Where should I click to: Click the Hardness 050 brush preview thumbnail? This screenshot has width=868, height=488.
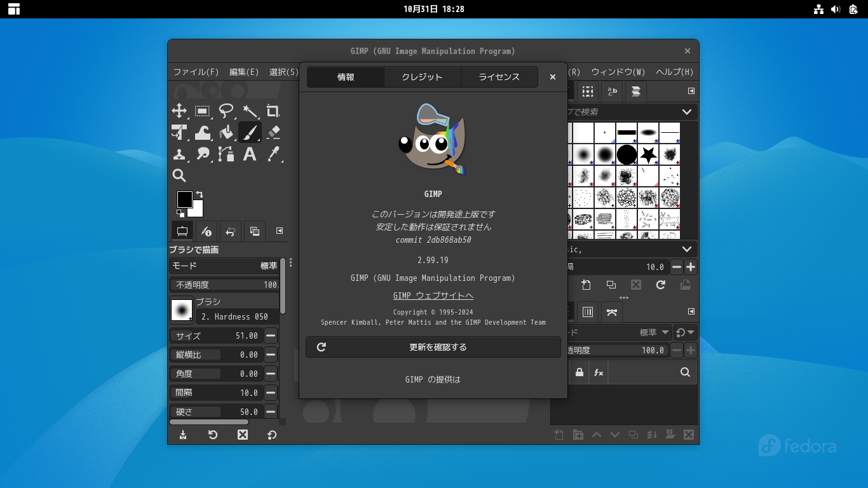(x=182, y=310)
